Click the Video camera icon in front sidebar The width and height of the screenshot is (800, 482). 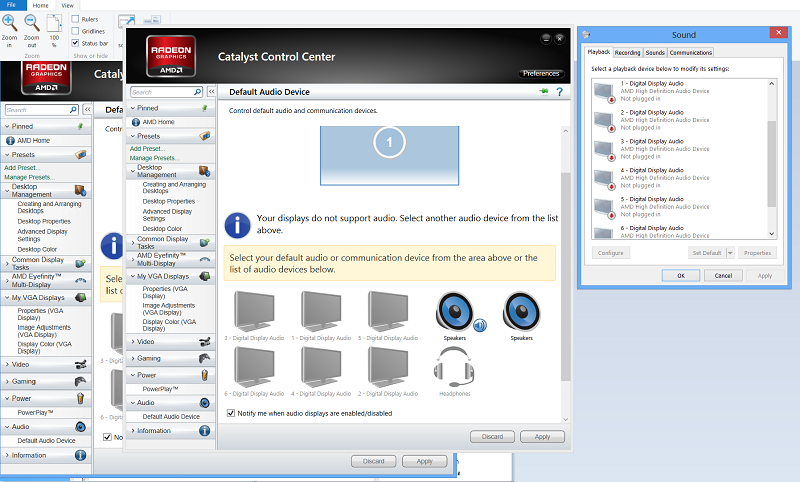point(205,342)
